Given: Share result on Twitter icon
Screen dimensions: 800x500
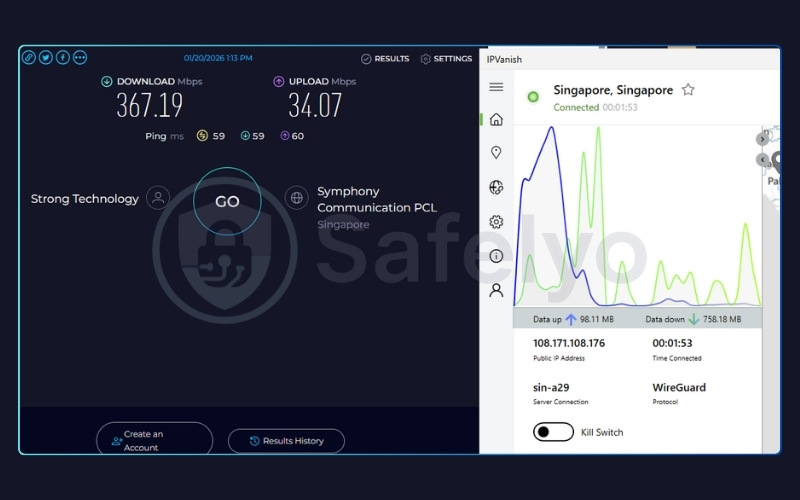Looking at the screenshot, I should click(x=46, y=58).
